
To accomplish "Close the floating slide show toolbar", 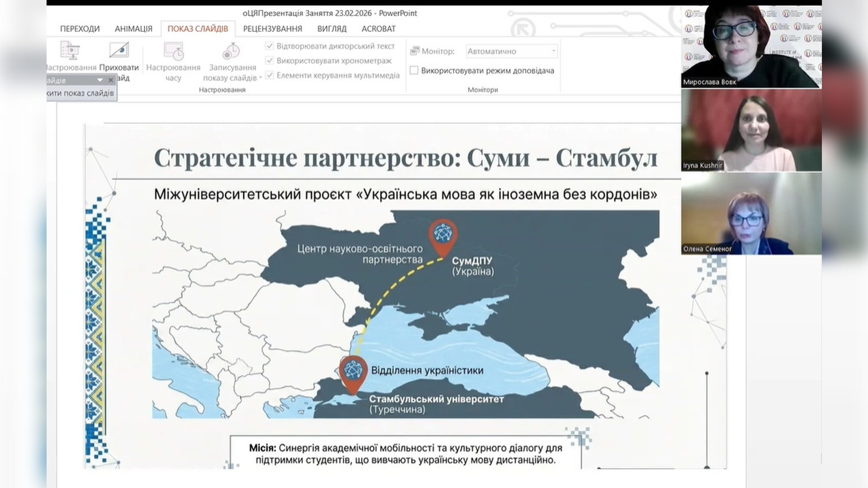I will [x=111, y=80].
